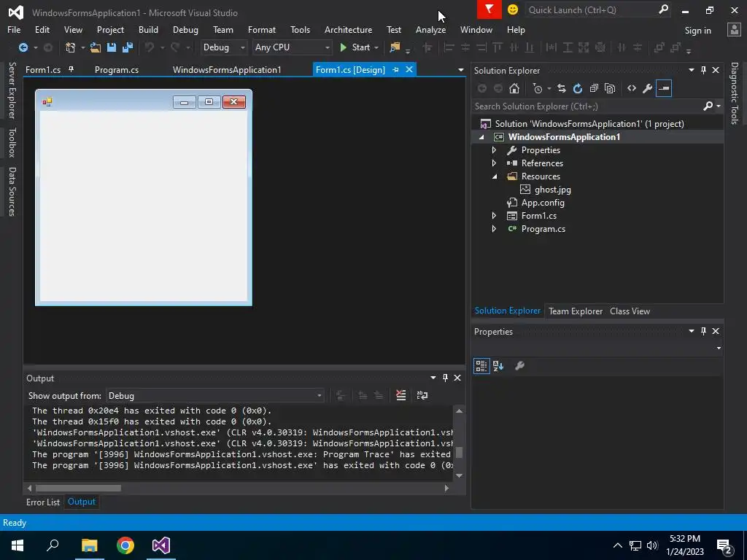Select ghost.jpg in Solution Explorer
Image resolution: width=747 pixels, height=560 pixels.
pos(553,190)
